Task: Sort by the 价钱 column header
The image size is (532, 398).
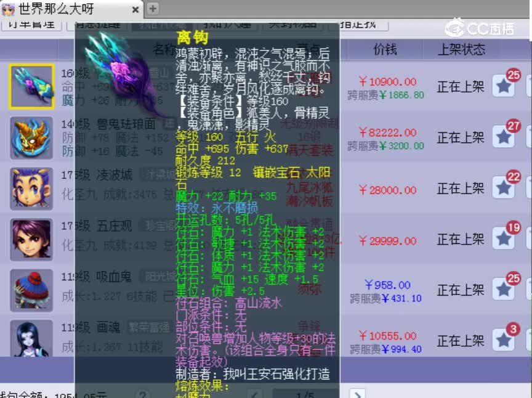Action: pos(385,49)
